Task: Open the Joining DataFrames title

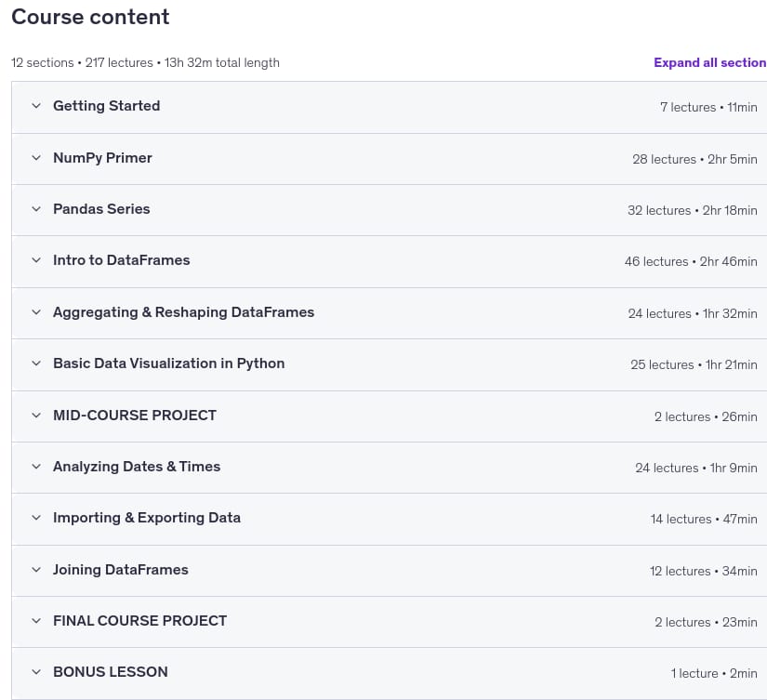Action: click(120, 570)
